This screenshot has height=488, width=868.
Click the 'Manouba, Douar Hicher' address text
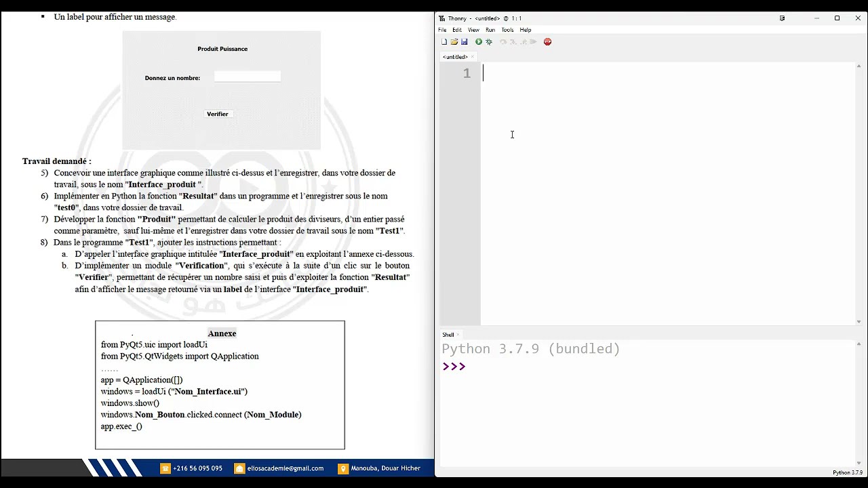pos(386,468)
